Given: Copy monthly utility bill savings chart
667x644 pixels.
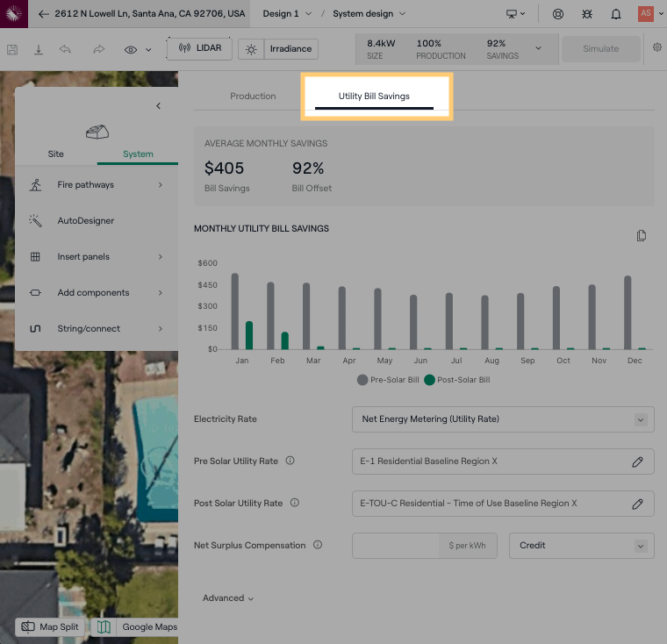Looking at the screenshot, I should coord(642,235).
